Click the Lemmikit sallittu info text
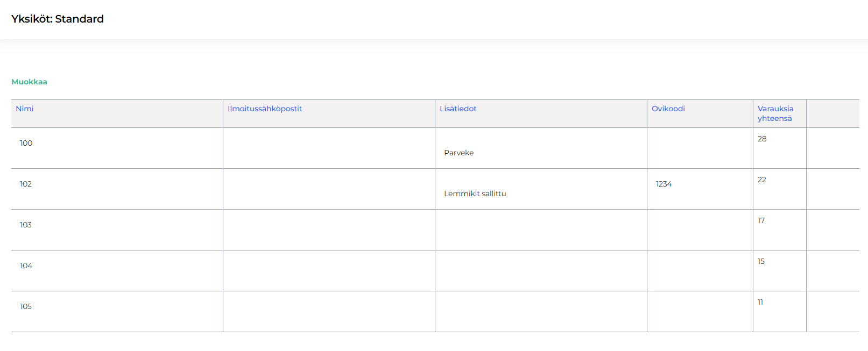The width and height of the screenshot is (868, 351). [x=475, y=194]
